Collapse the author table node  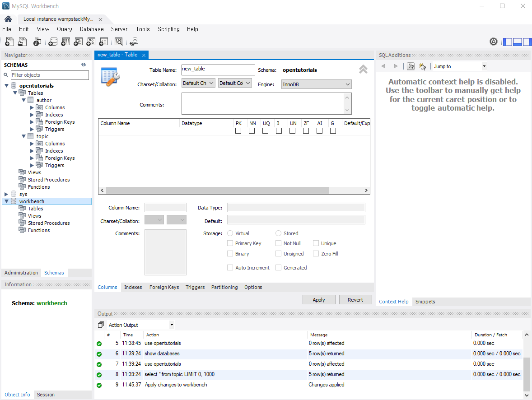click(24, 100)
